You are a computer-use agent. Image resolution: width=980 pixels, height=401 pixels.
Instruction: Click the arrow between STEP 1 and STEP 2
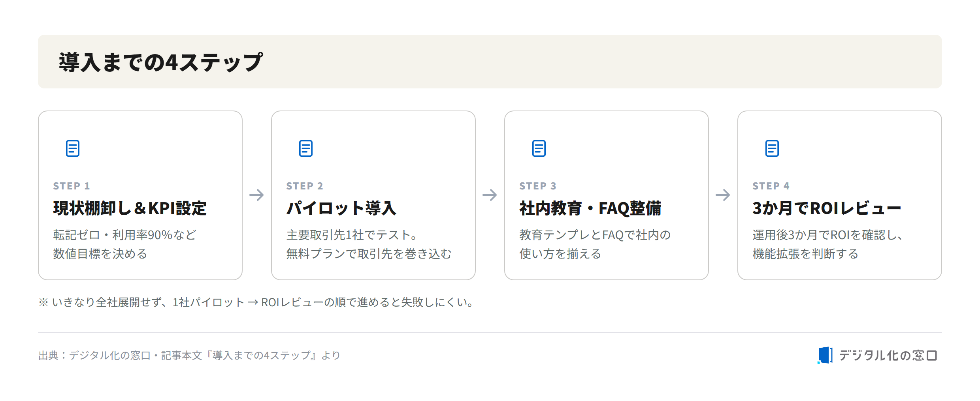[257, 195]
